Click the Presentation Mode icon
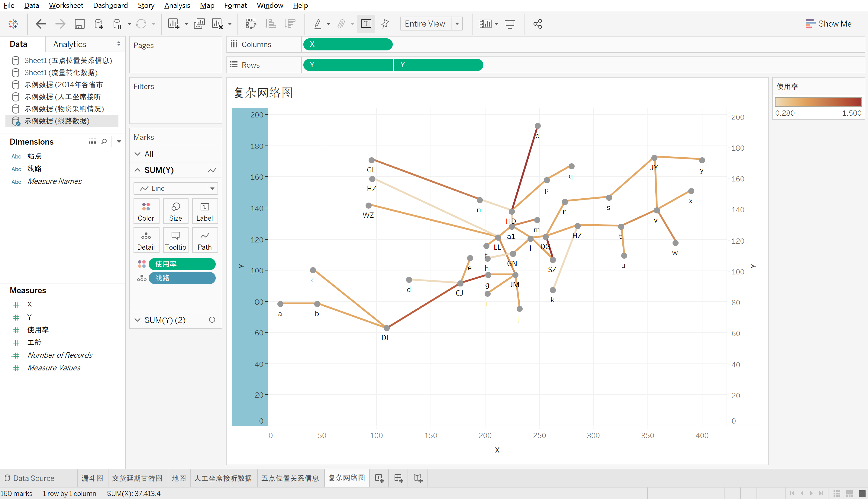This screenshot has width=868, height=499. [x=510, y=24]
